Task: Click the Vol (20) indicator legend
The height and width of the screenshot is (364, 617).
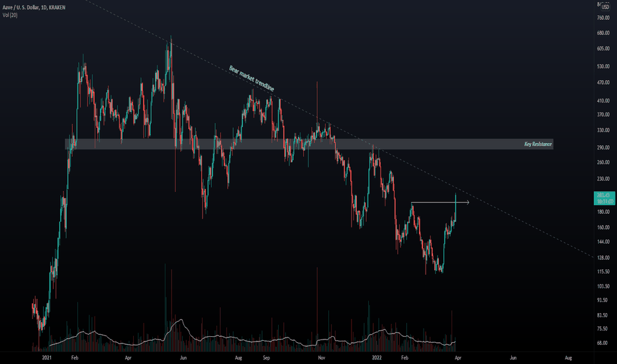Action: [10, 15]
